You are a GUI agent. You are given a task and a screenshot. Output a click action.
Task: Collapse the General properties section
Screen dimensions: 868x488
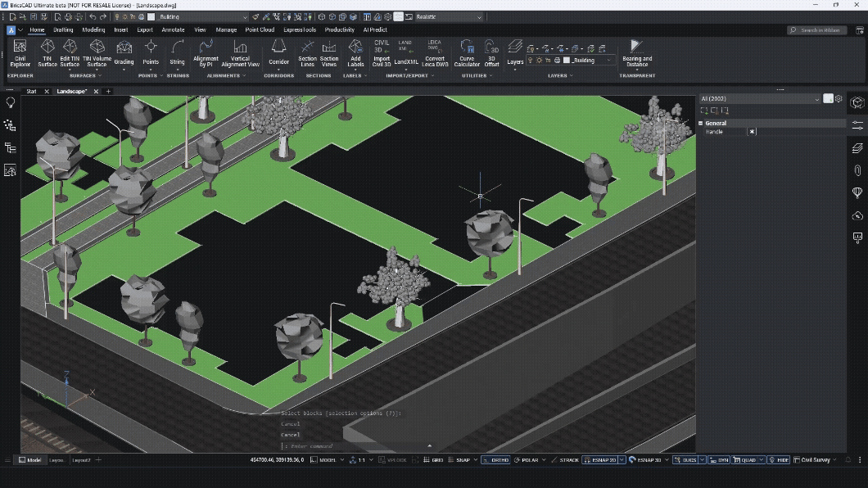point(700,123)
